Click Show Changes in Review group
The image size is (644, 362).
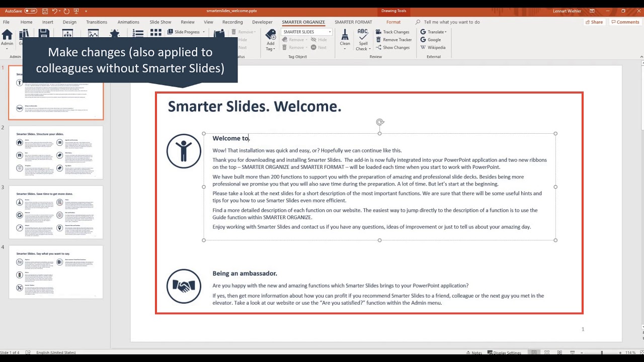click(392, 47)
